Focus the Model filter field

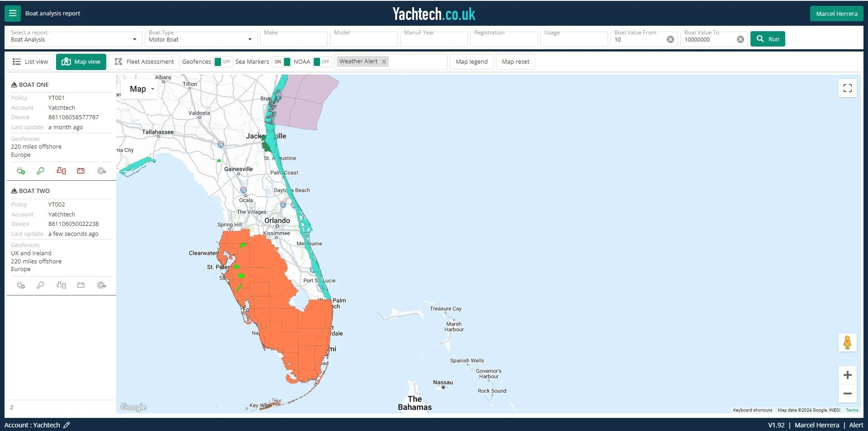point(364,39)
